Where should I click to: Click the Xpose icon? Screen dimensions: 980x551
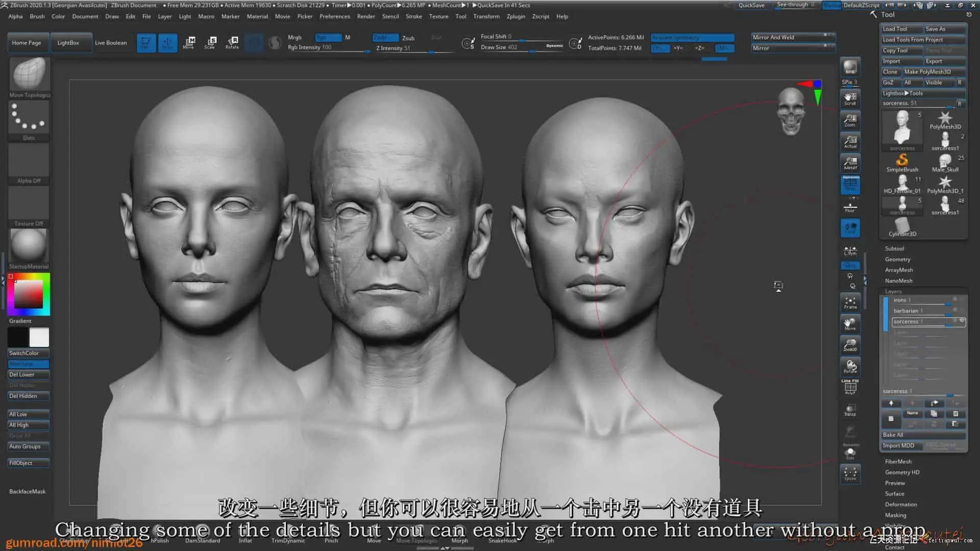pos(850,473)
